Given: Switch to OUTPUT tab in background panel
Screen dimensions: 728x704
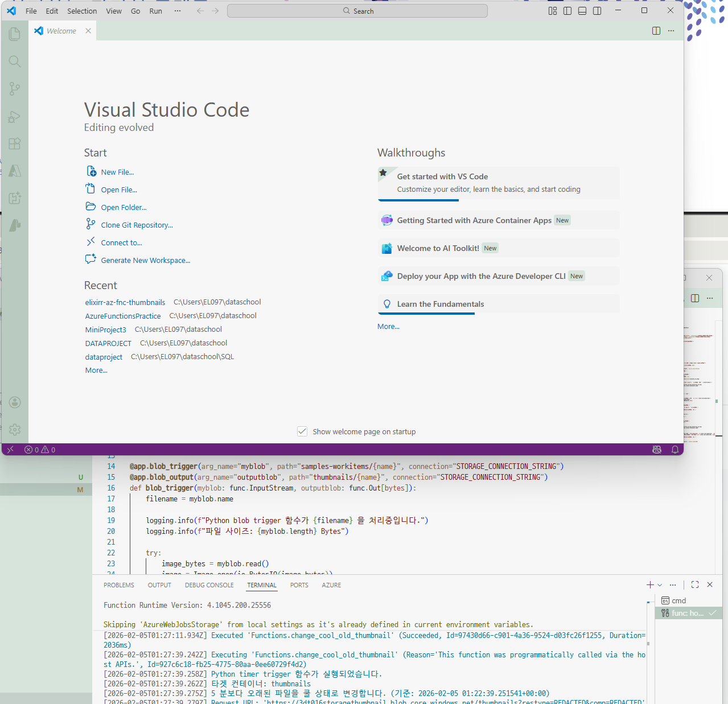Looking at the screenshot, I should 159,585.
